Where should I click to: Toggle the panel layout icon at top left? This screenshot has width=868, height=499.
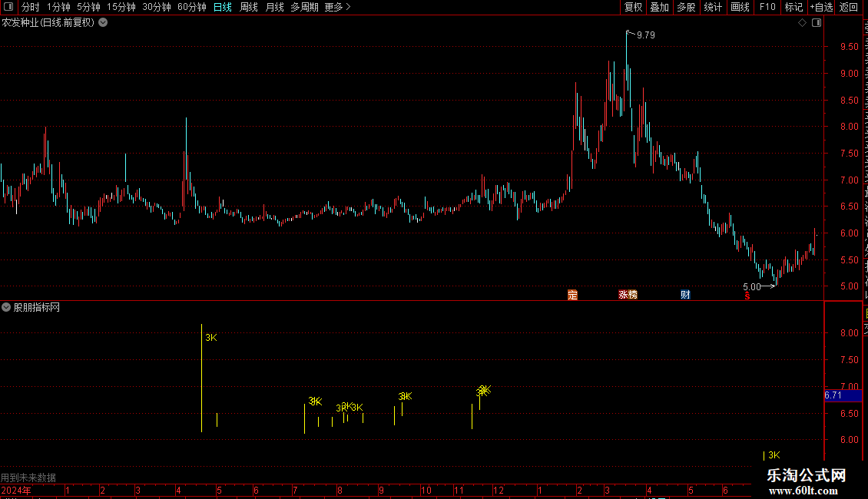(x=8, y=7)
